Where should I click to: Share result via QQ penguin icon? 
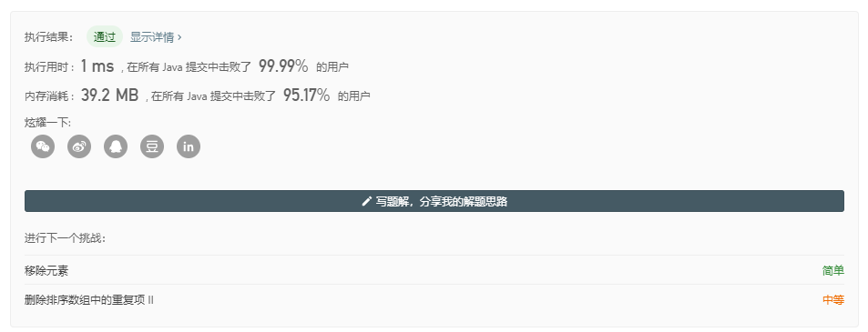coord(116,146)
